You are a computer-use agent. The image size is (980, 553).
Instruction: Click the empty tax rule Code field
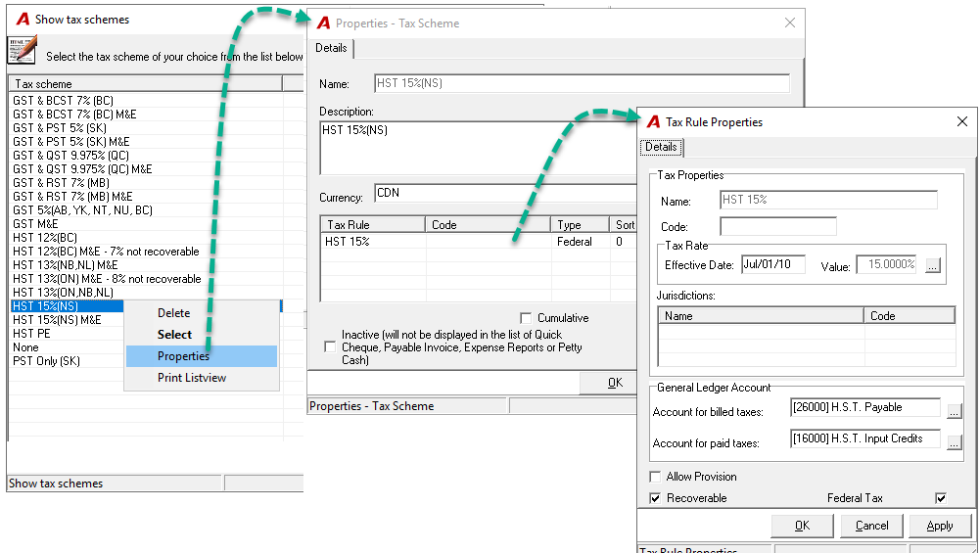[x=778, y=226]
